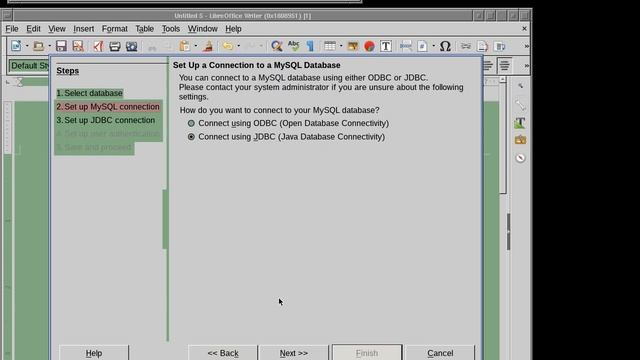Click the Insert Page Break icon

coord(406,46)
